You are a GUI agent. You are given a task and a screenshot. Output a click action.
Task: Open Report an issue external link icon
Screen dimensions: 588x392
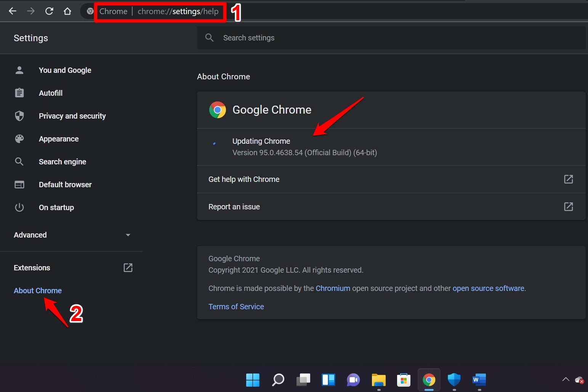tap(568, 207)
